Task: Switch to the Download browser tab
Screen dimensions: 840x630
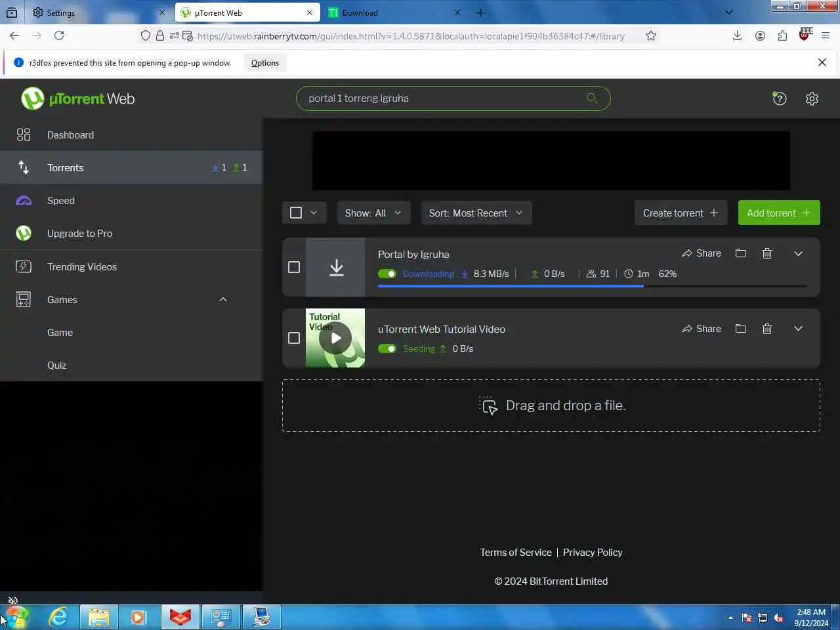Action: click(394, 12)
